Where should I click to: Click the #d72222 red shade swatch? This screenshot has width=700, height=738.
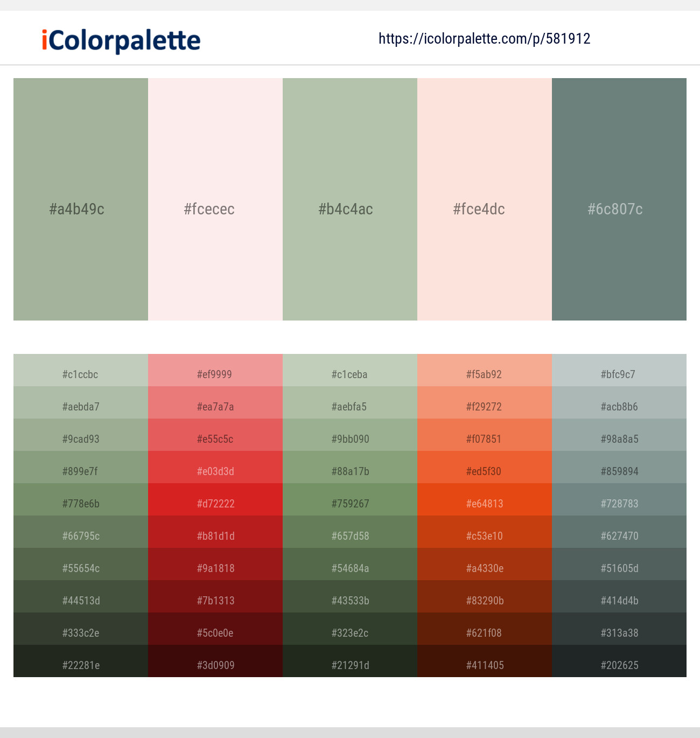(x=215, y=503)
